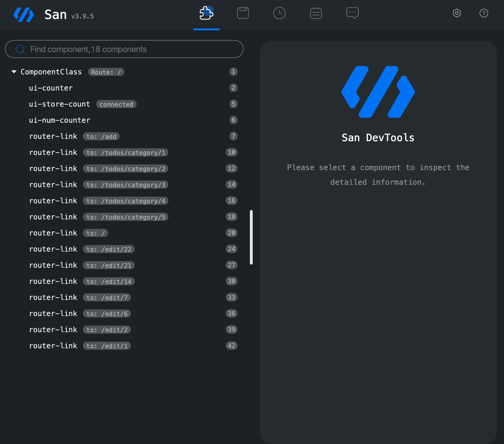Click the Route: / badge on ComponentClass
Image resolution: width=504 pixels, height=444 pixels.
pyautogui.click(x=106, y=72)
